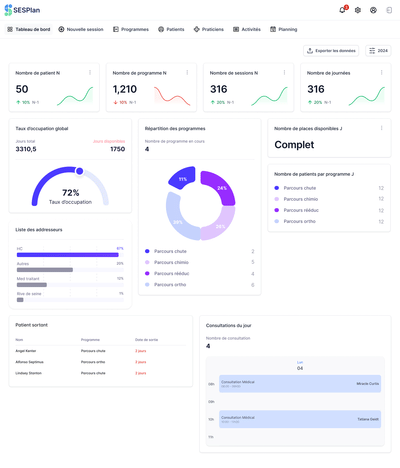Click the Planning calendar icon
400x468 pixels.
tap(273, 29)
